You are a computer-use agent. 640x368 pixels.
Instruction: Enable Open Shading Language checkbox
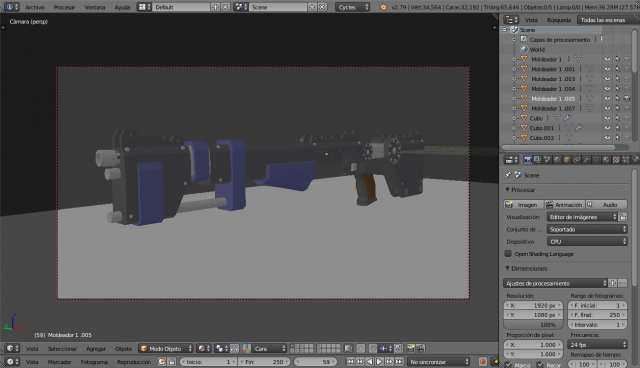tap(508, 253)
